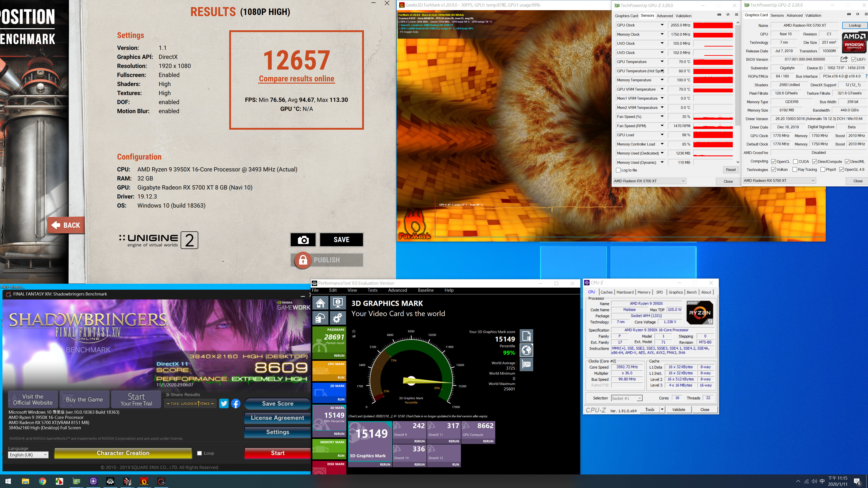The image size is (868, 488).
Task: Open PerformanceTest Baseline menu
Action: (426, 290)
